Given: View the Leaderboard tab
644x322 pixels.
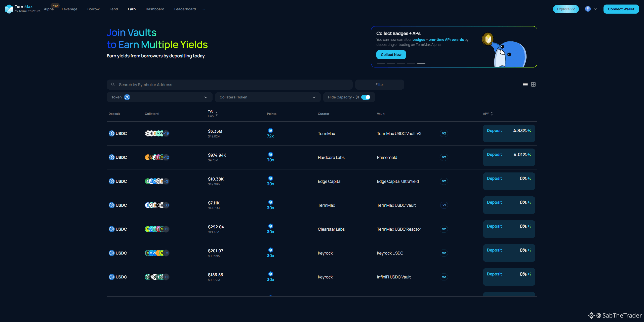Looking at the screenshot, I should coord(185,9).
